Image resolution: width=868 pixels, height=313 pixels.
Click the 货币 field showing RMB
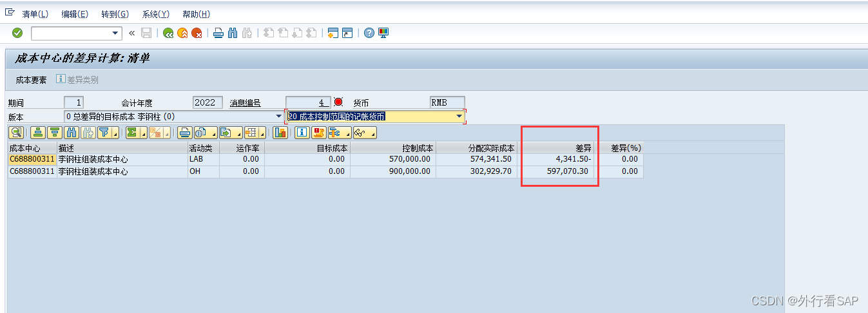[x=447, y=102]
